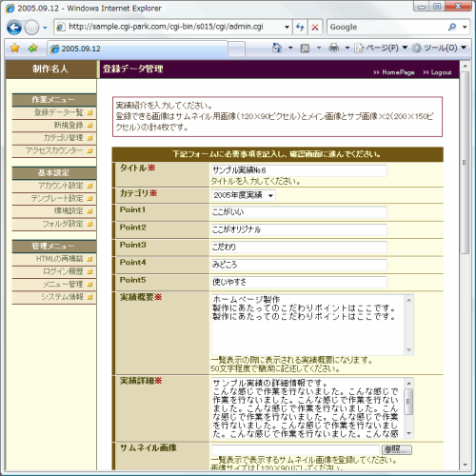
Task: Open the カテゴリ 2005年度実績 dropdown
Action: pos(243,195)
